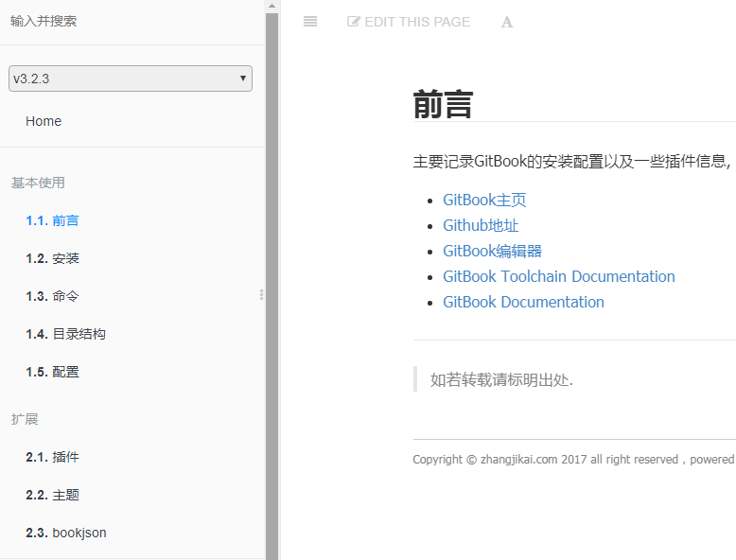The width and height of the screenshot is (736, 560).
Task: Open the v3.2.3 version dropdown
Action: point(131,79)
